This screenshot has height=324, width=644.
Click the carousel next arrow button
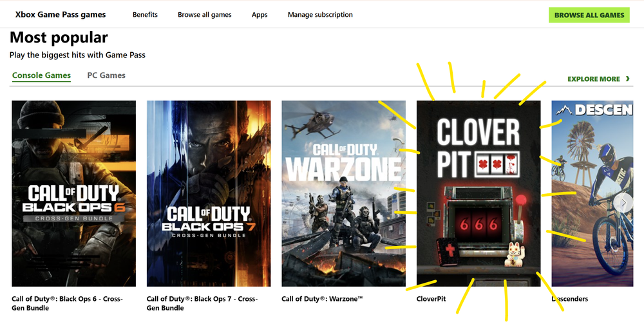(x=622, y=203)
